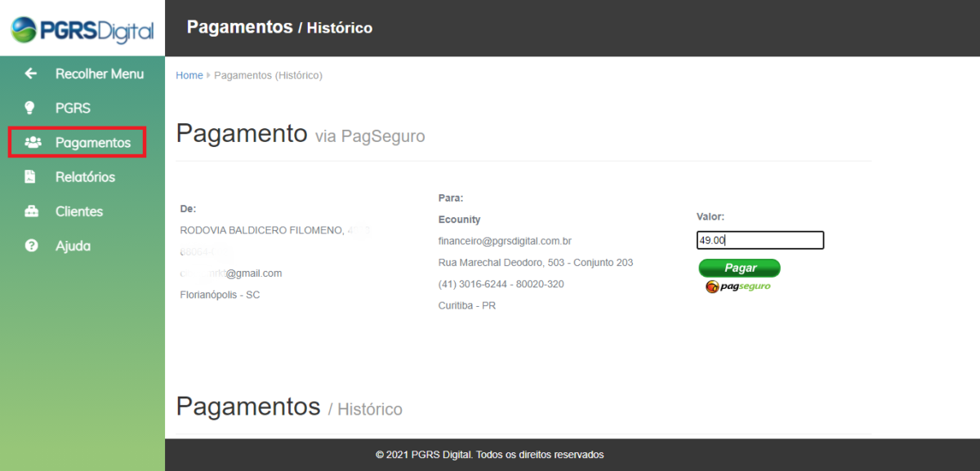Click the Home breadcrumb link

point(189,75)
